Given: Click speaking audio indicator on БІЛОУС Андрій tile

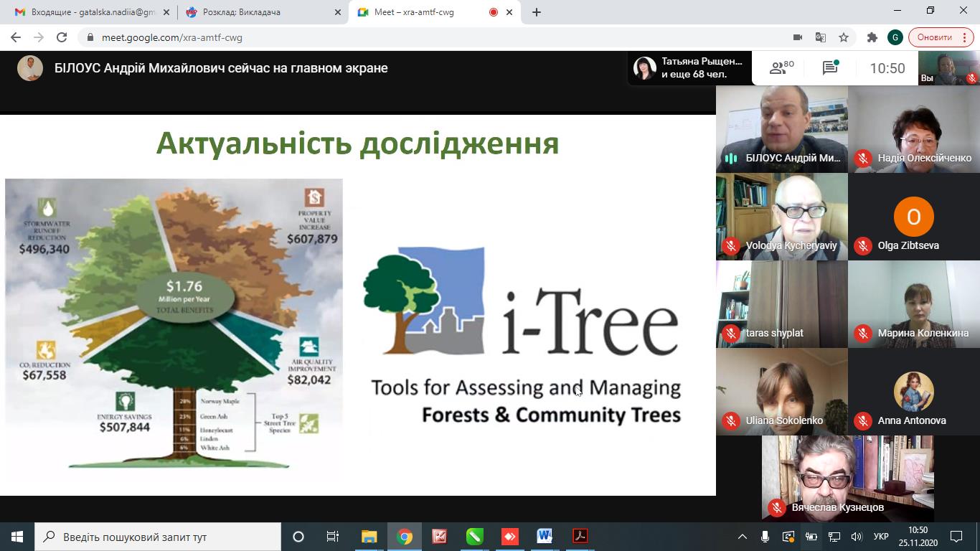Looking at the screenshot, I should click(x=731, y=159).
